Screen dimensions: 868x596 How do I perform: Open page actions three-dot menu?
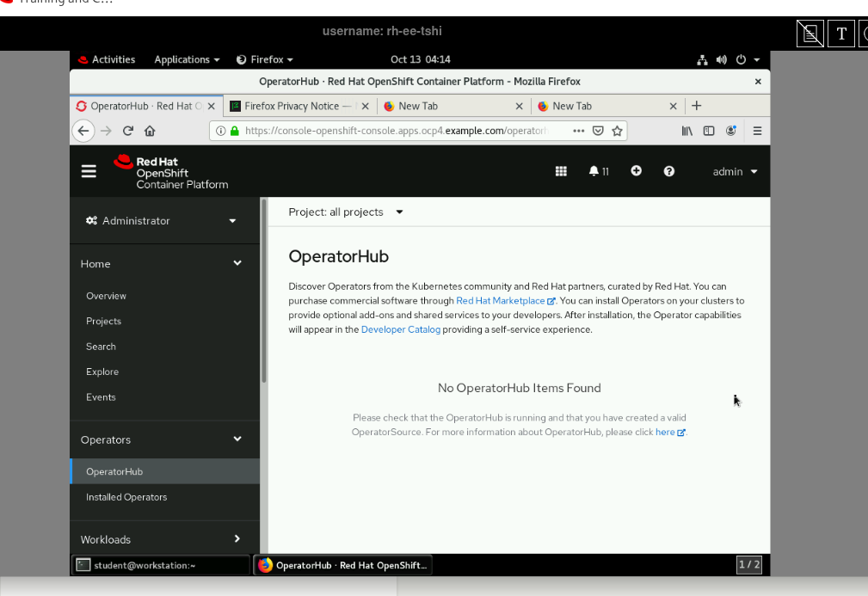578,131
